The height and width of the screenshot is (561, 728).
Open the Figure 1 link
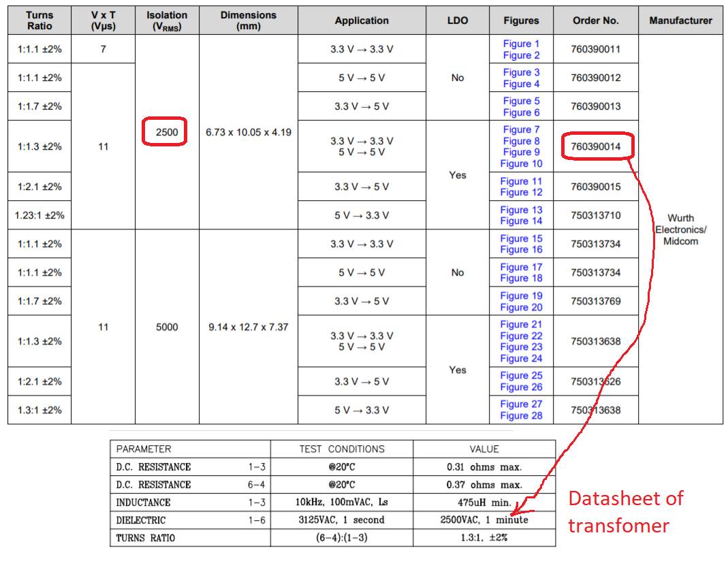[x=521, y=44]
